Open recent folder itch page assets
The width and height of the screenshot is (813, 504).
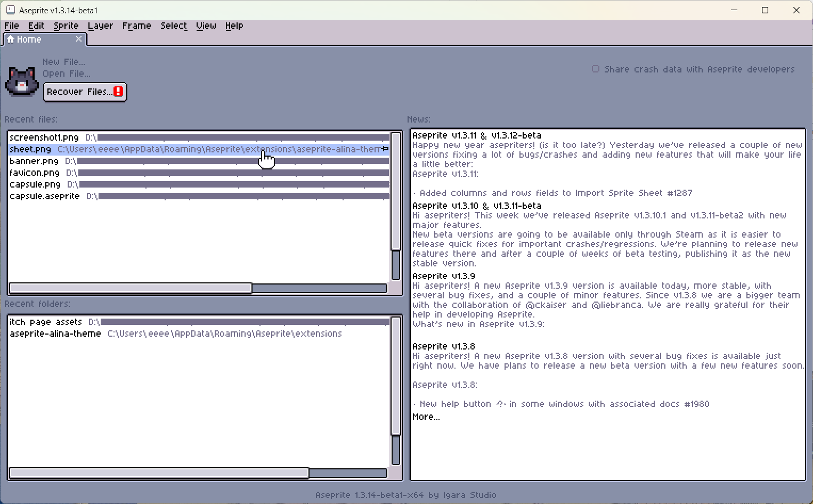pos(199,322)
